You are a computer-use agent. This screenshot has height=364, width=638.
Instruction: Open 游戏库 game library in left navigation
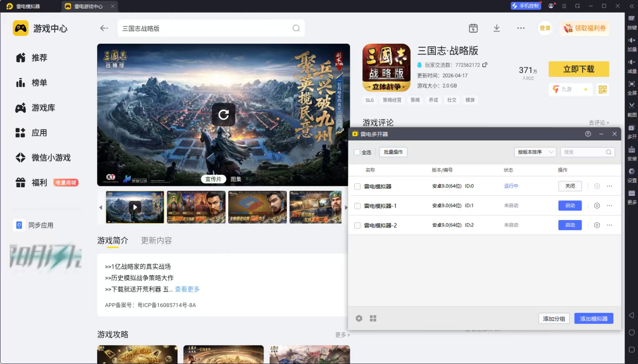(x=35, y=108)
